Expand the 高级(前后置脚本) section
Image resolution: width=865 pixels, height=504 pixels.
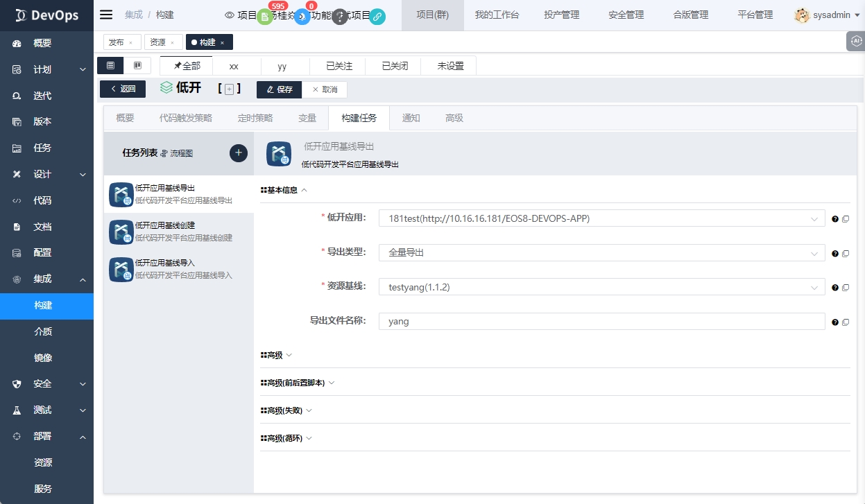[x=298, y=383]
